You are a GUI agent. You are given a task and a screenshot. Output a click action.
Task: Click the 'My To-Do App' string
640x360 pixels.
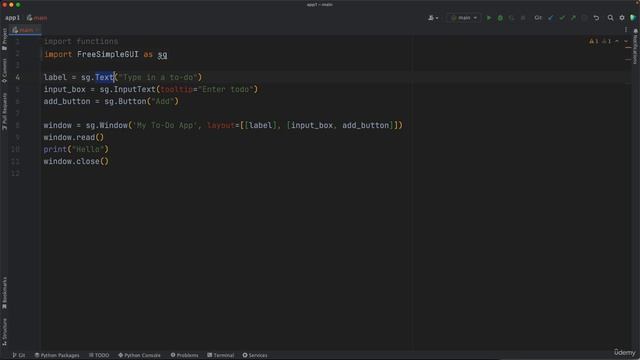click(x=165, y=125)
